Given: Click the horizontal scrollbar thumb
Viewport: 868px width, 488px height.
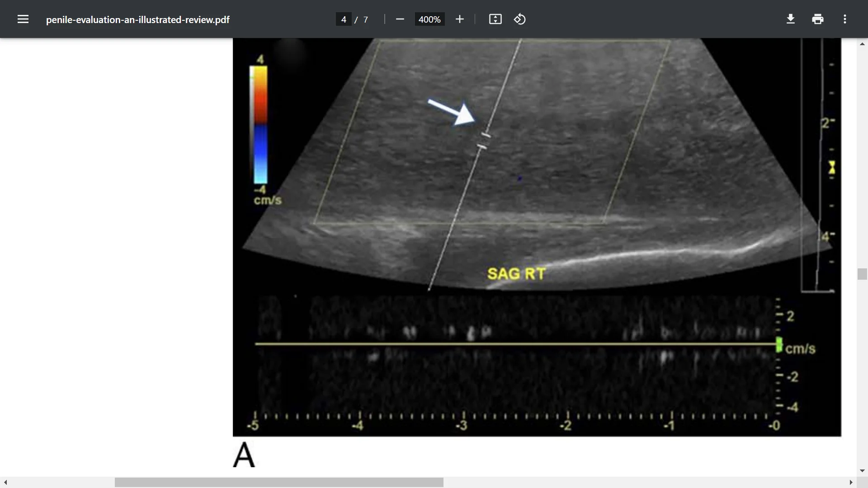Looking at the screenshot, I should (279, 483).
